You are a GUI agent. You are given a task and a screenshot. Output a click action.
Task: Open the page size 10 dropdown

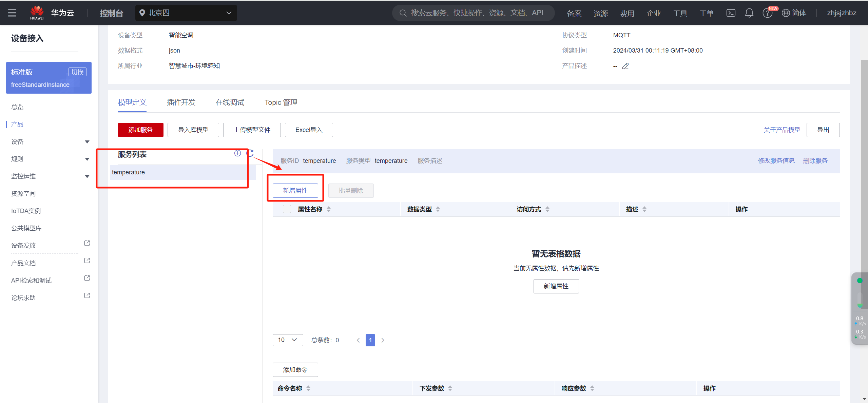287,340
